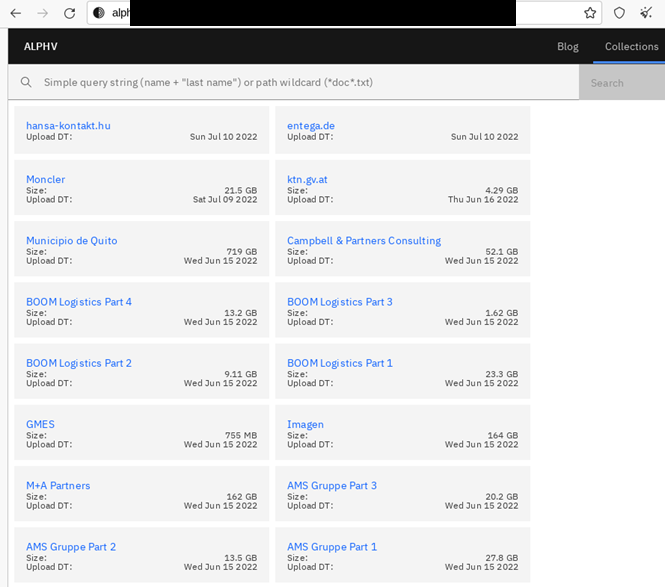Viewport: 665px width, 587px height.
Task: Click the browser back arrow
Action: [x=16, y=13]
